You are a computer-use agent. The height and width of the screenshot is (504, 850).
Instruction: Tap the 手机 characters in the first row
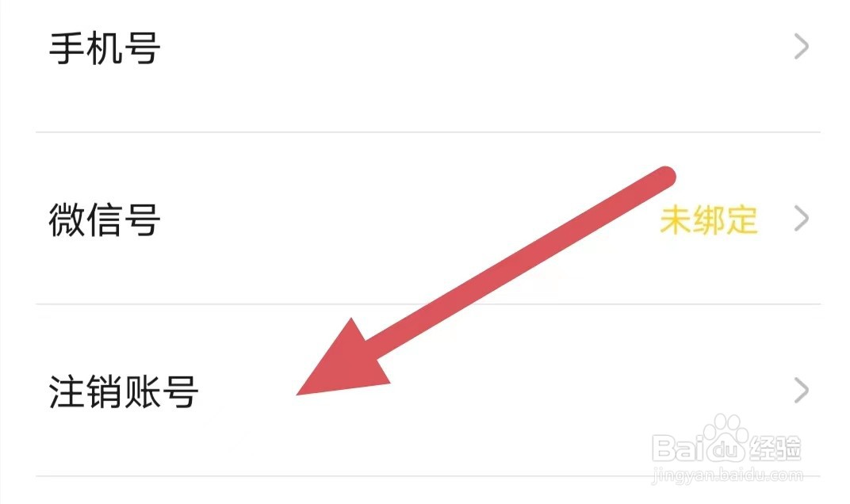coord(86,48)
